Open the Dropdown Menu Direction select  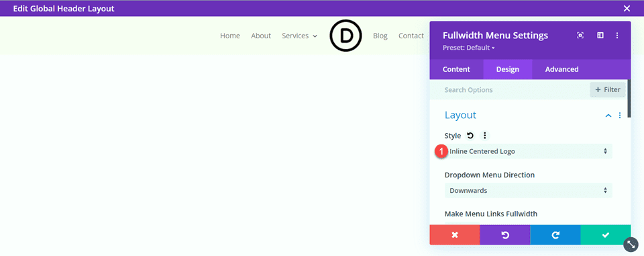point(528,190)
